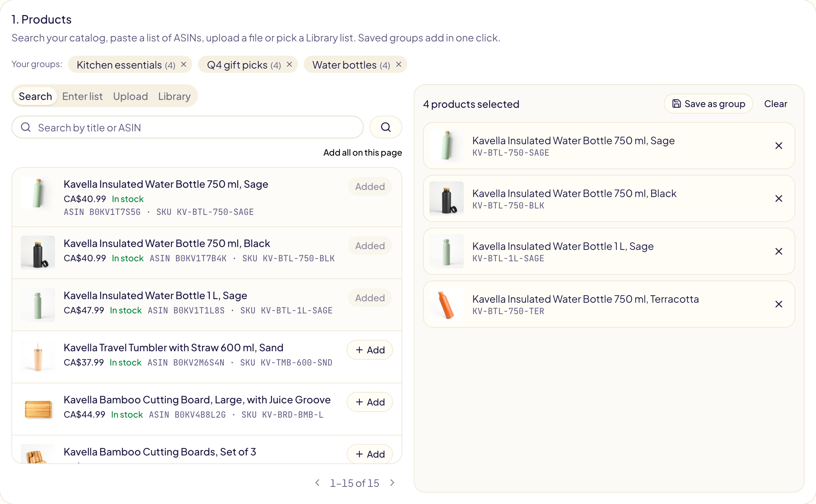The image size is (816, 504).
Task: Click Sage 750 ml bottle thumbnail in results
Action: click(38, 193)
